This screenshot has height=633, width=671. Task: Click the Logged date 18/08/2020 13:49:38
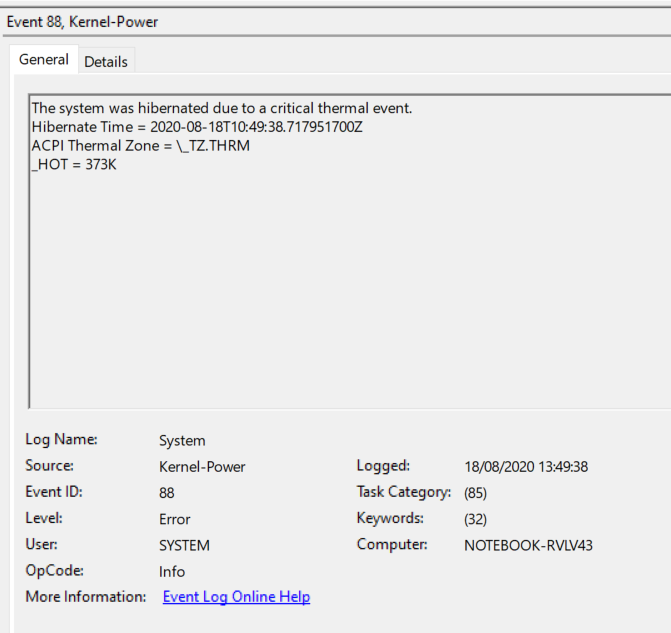point(526,467)
